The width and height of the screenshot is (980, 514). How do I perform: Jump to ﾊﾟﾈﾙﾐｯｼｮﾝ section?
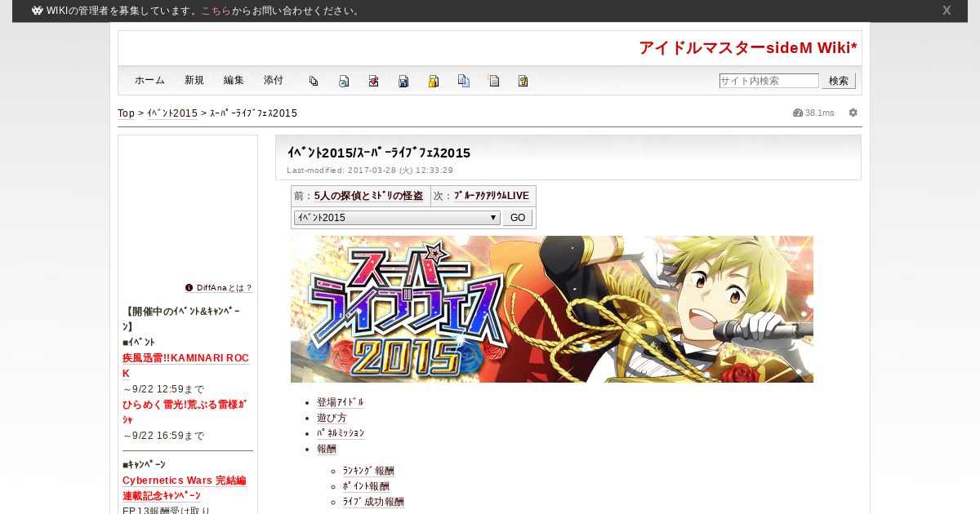point(341,433)
